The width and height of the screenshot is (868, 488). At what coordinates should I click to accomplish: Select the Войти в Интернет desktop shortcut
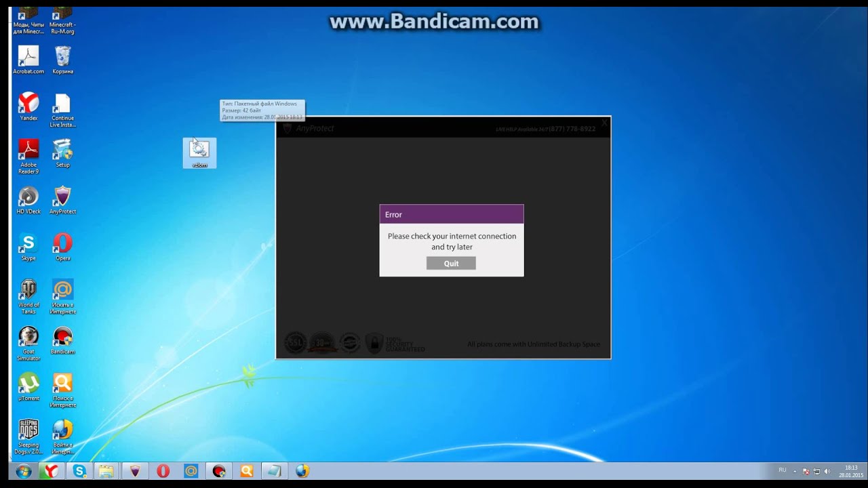[x=62, y=437]
